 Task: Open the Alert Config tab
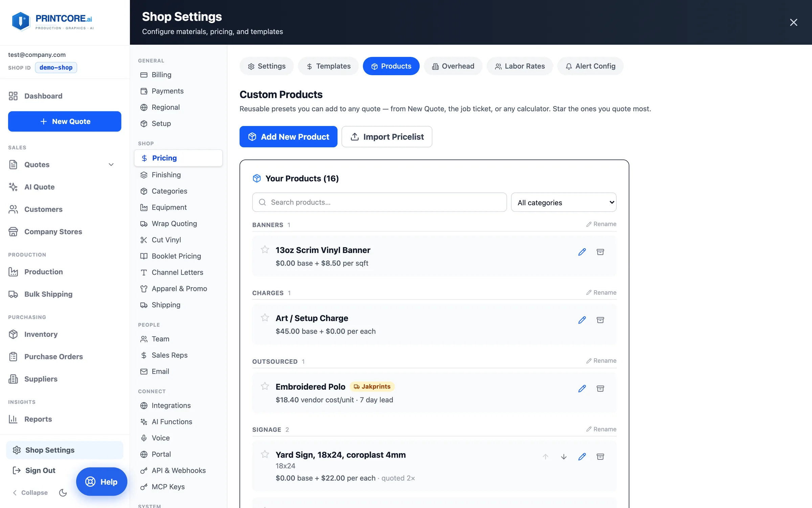coord(590,66)
